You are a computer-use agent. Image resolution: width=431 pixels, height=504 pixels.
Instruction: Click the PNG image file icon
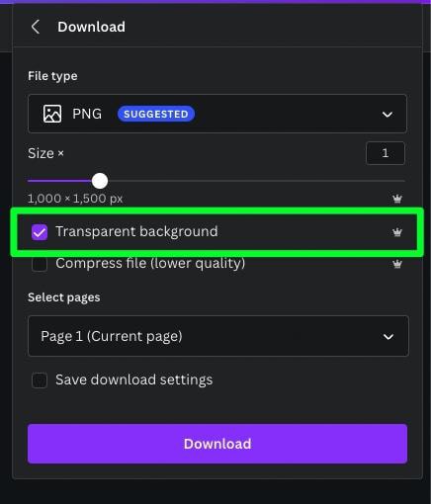click(52, 114)
